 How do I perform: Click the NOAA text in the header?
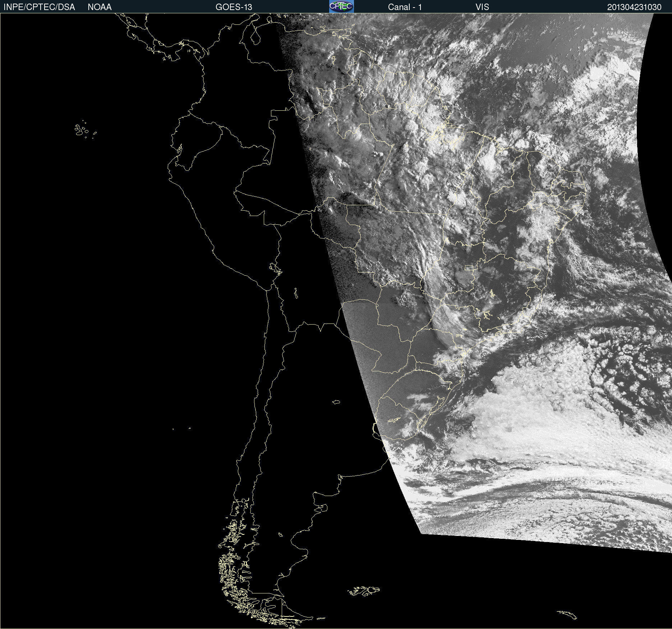tap(100, 7)
